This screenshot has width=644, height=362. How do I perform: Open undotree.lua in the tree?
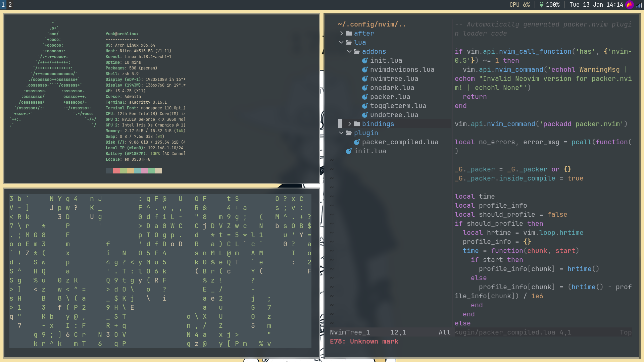pyautogui.click(x=394, y=115)
